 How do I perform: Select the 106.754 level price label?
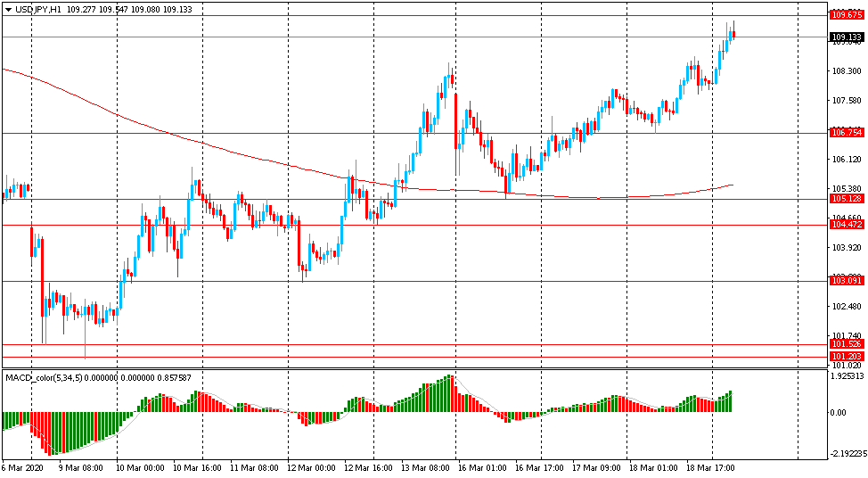(847, 133)
